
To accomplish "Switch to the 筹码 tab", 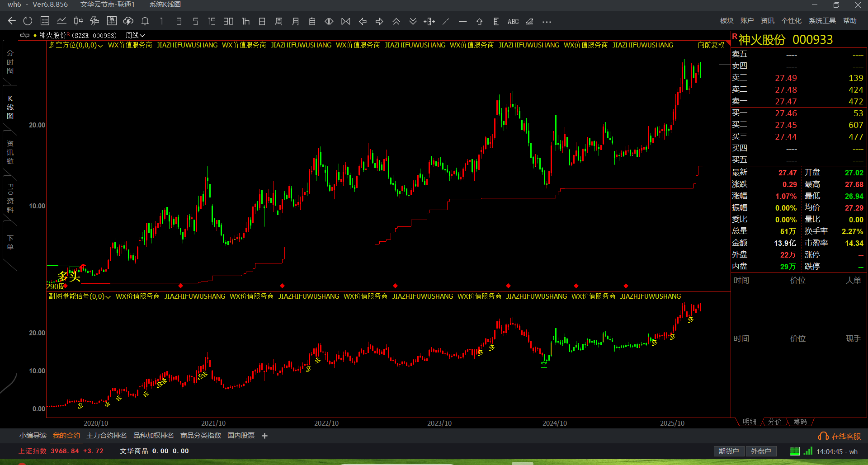I will coord(800,422).
